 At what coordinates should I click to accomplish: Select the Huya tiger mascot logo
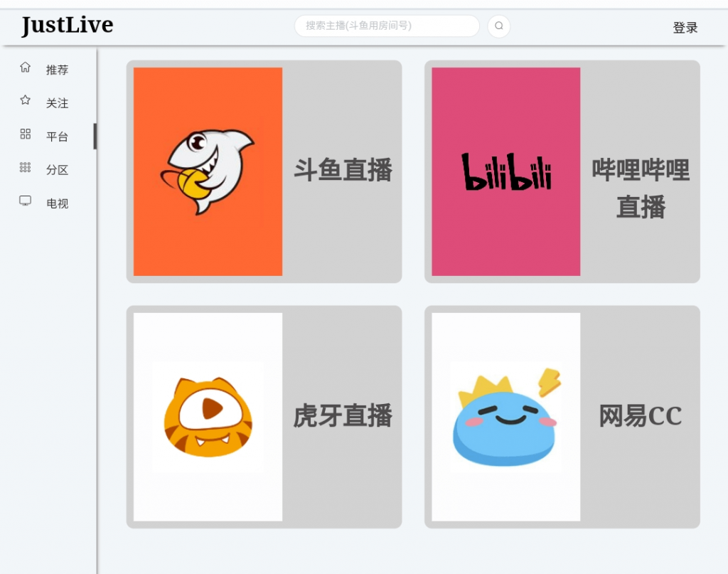[x=206, y=417]
